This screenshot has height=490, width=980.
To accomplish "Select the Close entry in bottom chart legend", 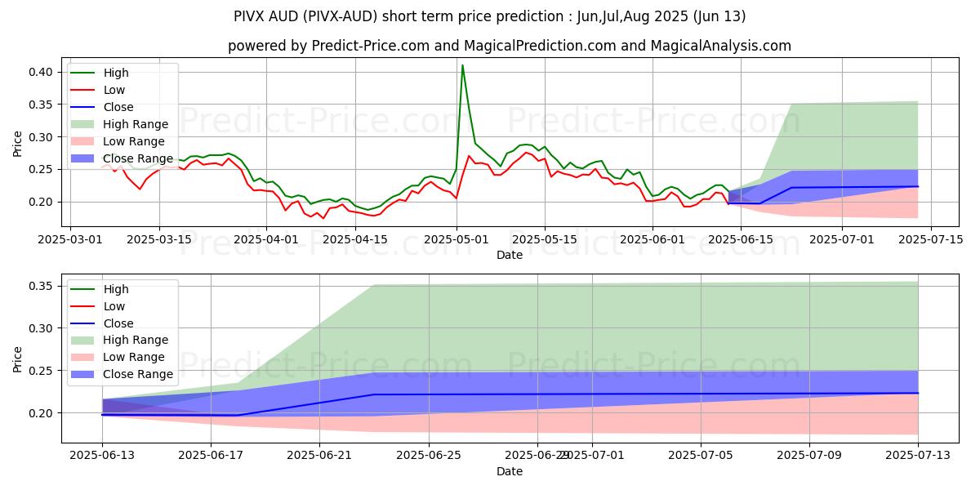I will (x=118, y=323).
